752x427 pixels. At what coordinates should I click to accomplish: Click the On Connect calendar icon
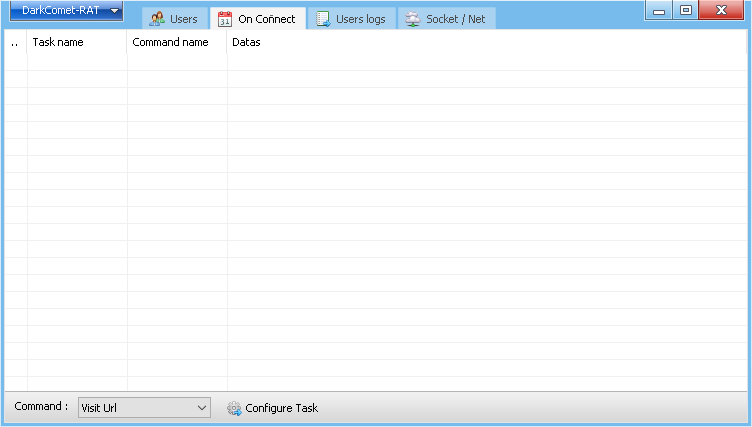225,19
